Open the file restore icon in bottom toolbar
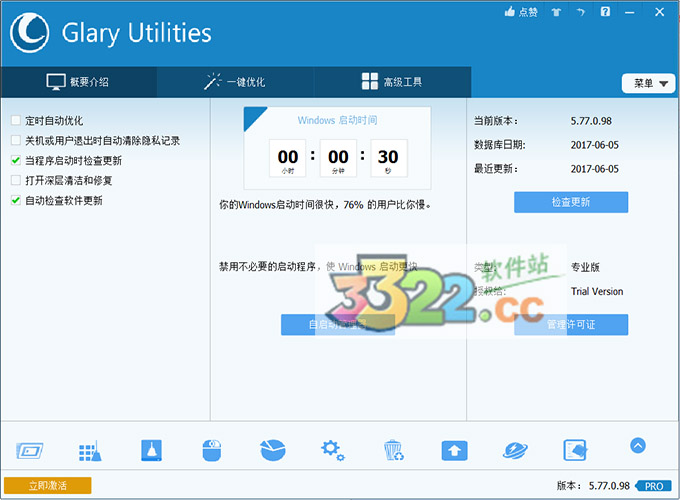This screenshot has height=500, width=680. 575,450
